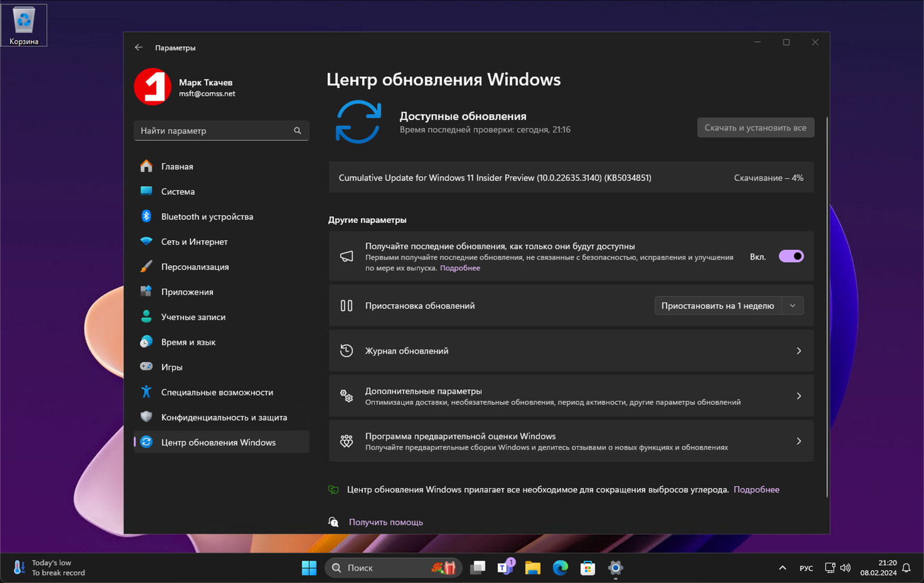Go to Bluetooth и устройства
This screenshot has height=583, width=924.
(222, 217)
